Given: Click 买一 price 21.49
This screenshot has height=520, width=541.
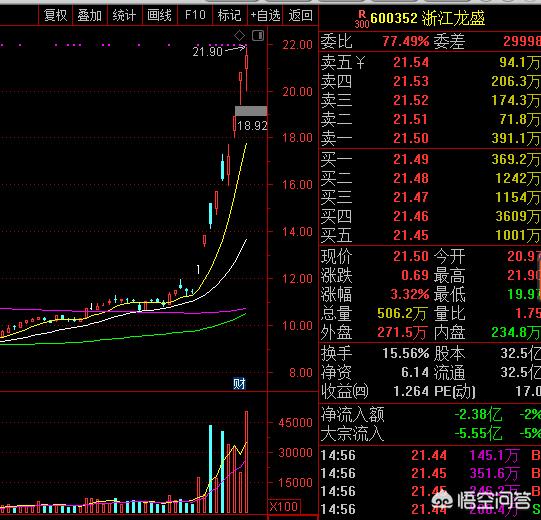Looking at the screenshot, I should pyautogui.click(x=411, y=159).
